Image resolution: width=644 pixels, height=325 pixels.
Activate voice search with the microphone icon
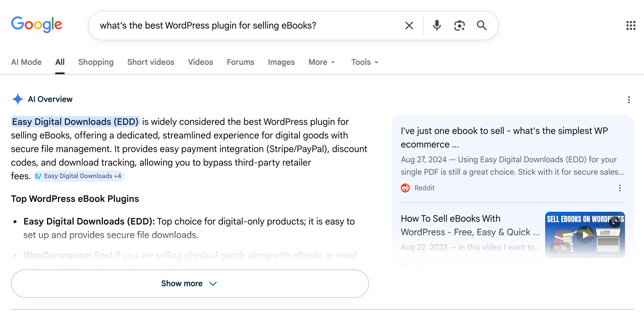[436, 25]
